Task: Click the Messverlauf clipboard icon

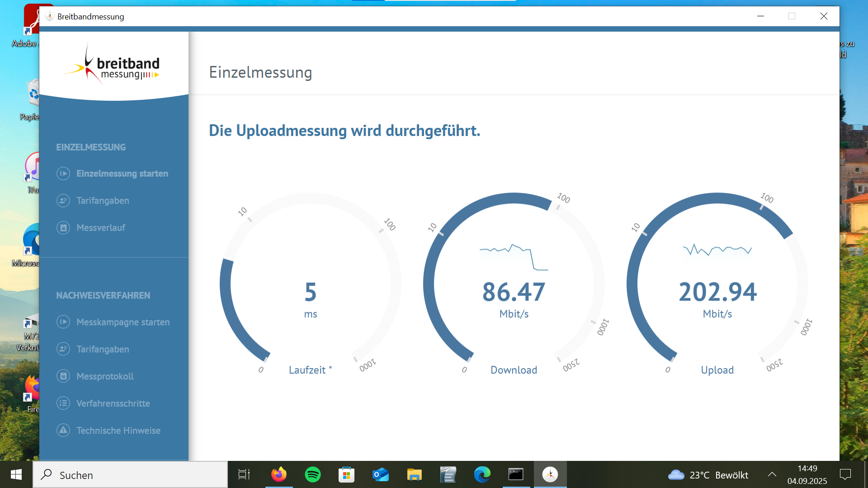Action: 63,228
